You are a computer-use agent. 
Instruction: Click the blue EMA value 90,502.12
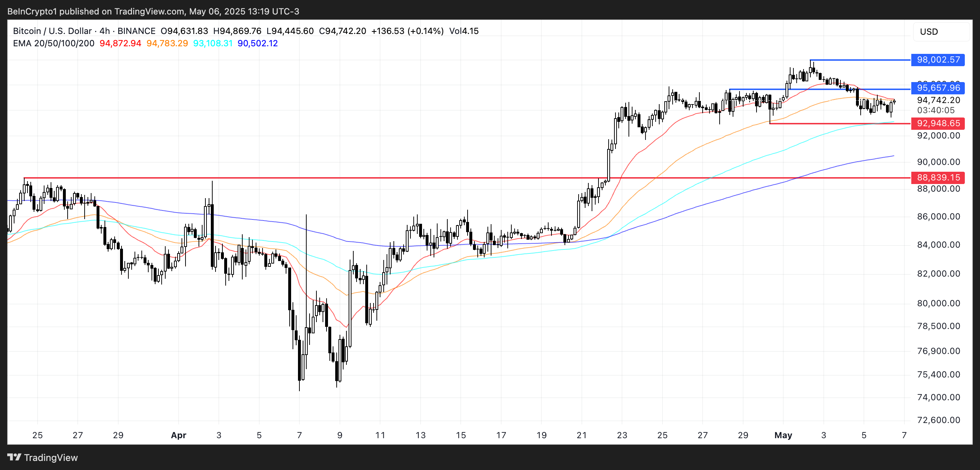coord(257,43)
